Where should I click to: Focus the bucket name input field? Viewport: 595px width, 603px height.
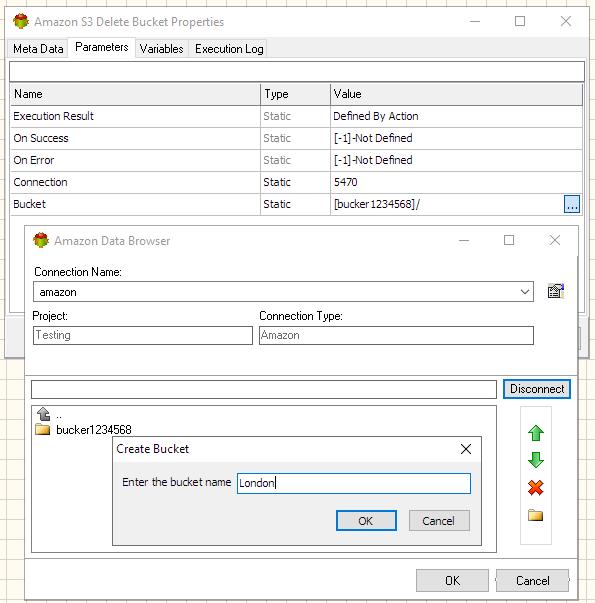tap(353, 483)
